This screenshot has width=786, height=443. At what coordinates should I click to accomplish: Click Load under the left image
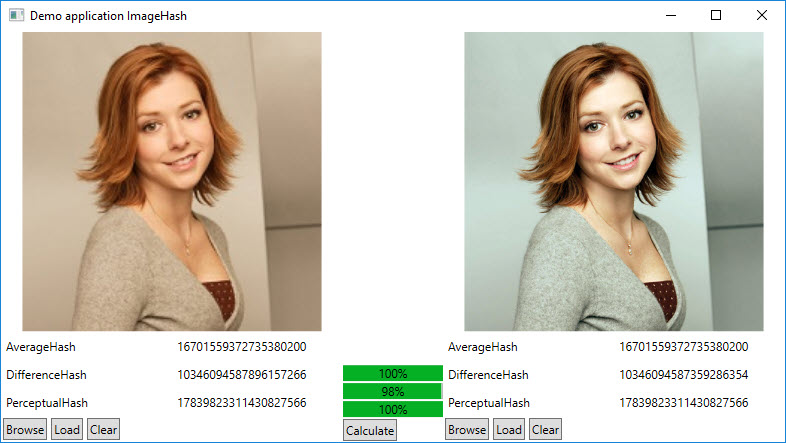pos(67,430)
